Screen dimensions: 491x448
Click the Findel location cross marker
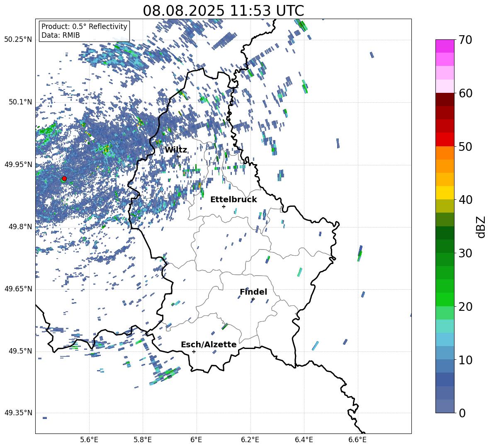click(253, 299)
